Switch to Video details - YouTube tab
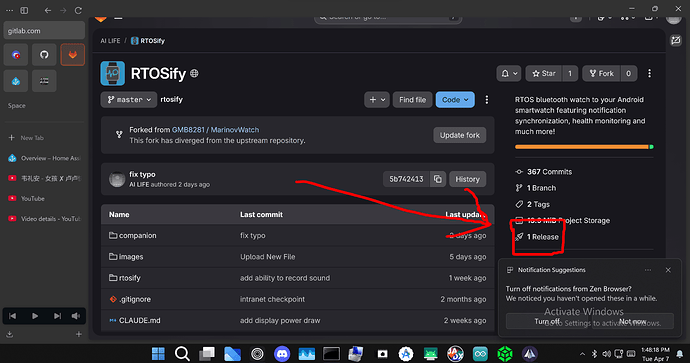690x363 pixels. [44, 219]
